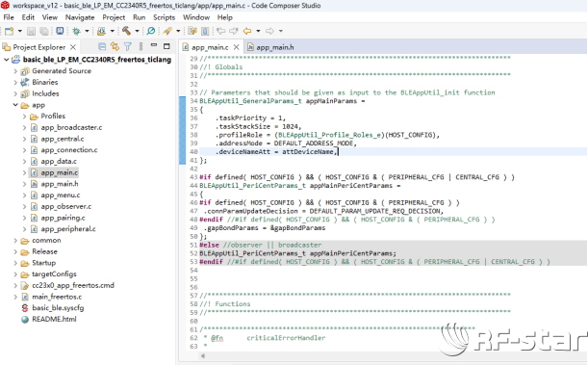Maximize the Project Explorer panel

click(166, 46)
